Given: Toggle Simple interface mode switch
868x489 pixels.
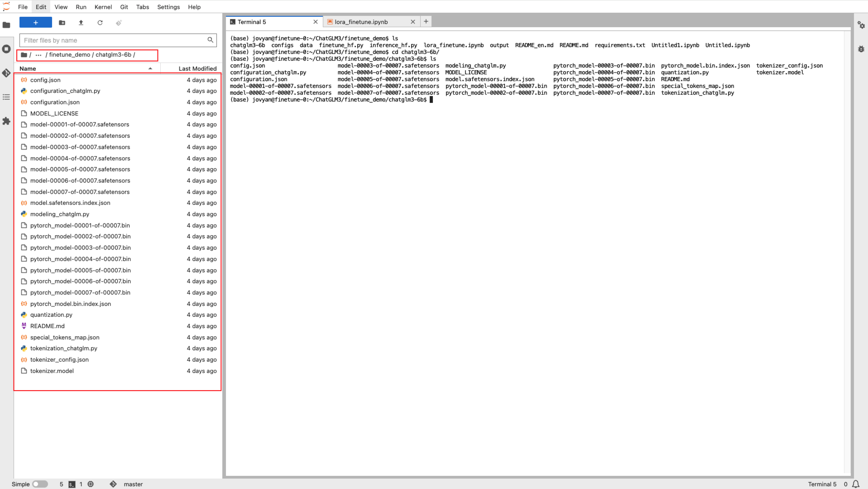Looking at the screenshot, I should 40,484.
